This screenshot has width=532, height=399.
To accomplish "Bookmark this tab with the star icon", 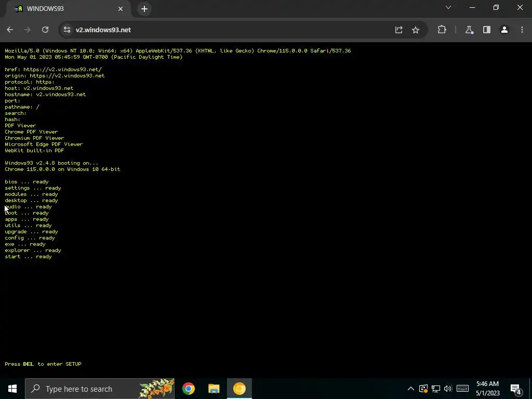I will (x=415, y=30).
